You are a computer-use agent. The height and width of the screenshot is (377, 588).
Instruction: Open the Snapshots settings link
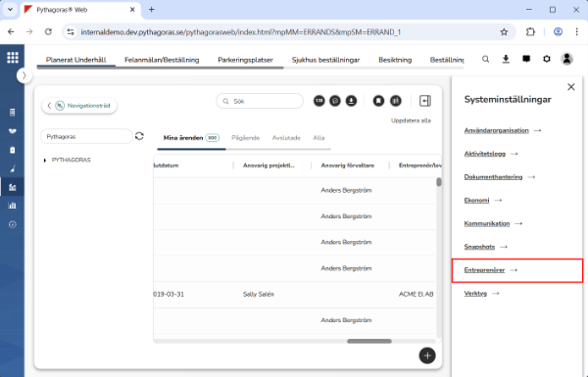tap(479, 247)
